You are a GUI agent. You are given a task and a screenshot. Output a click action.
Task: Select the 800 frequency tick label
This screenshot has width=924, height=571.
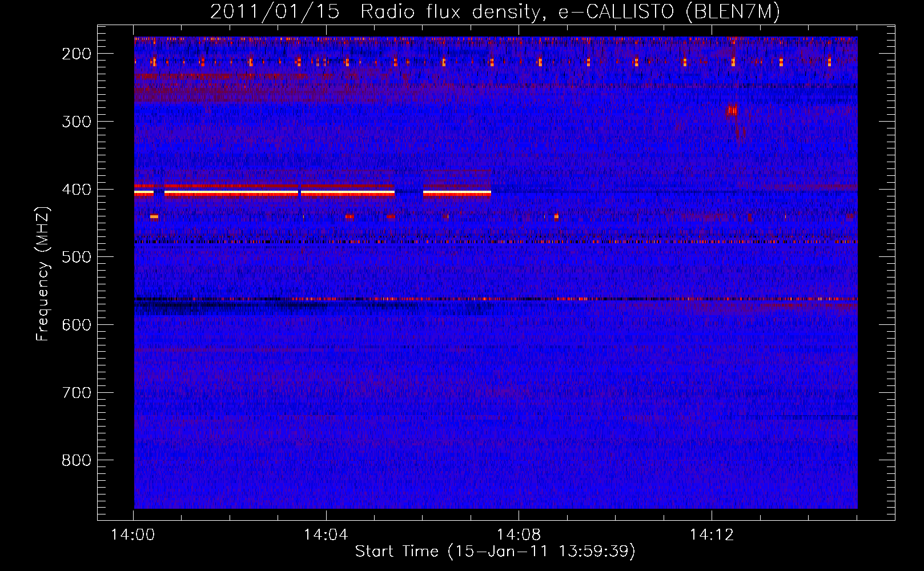click(77, 460)
